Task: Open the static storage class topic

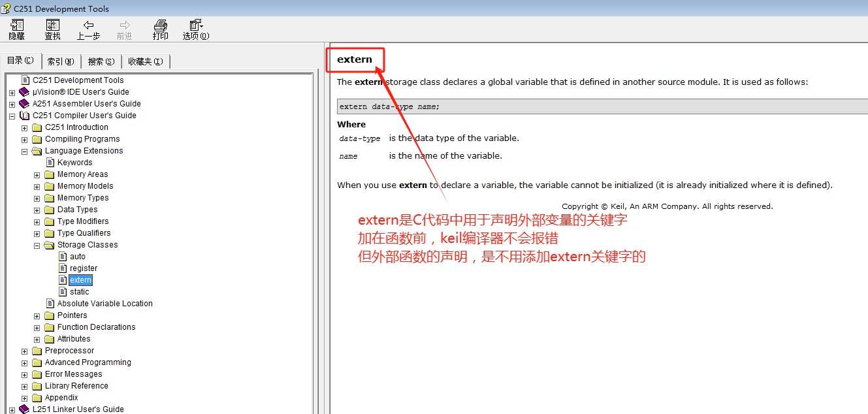Action: click(79, 292)
